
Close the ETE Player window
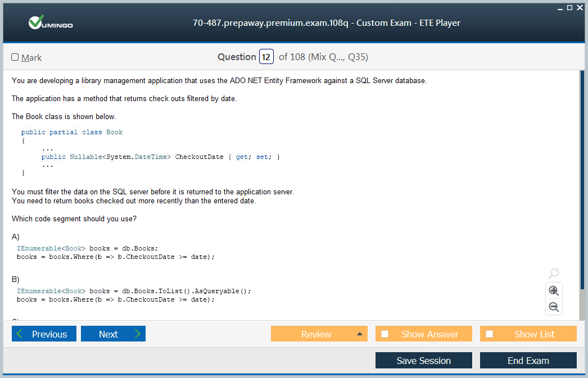580,7
